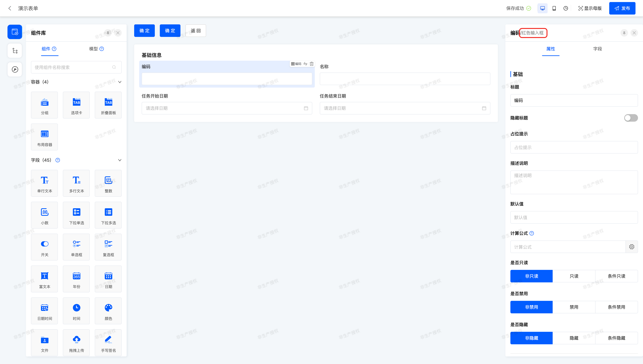Open the structure tree sidebar icon

tap(15, 51)
